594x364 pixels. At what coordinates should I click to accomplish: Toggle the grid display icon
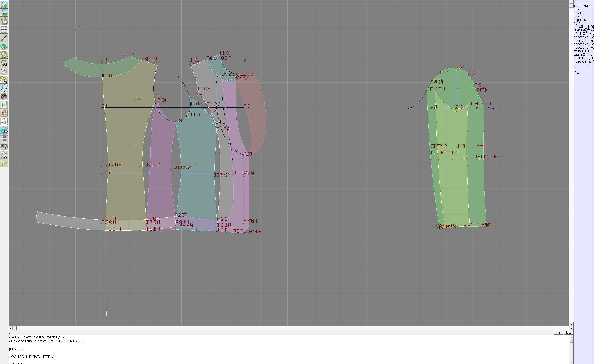point(4,29)
